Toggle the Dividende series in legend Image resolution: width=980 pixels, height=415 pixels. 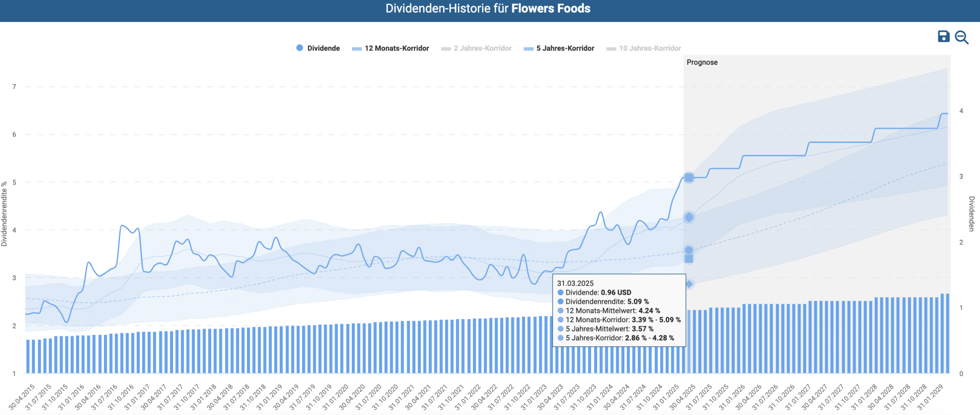(x=323, y=48)
